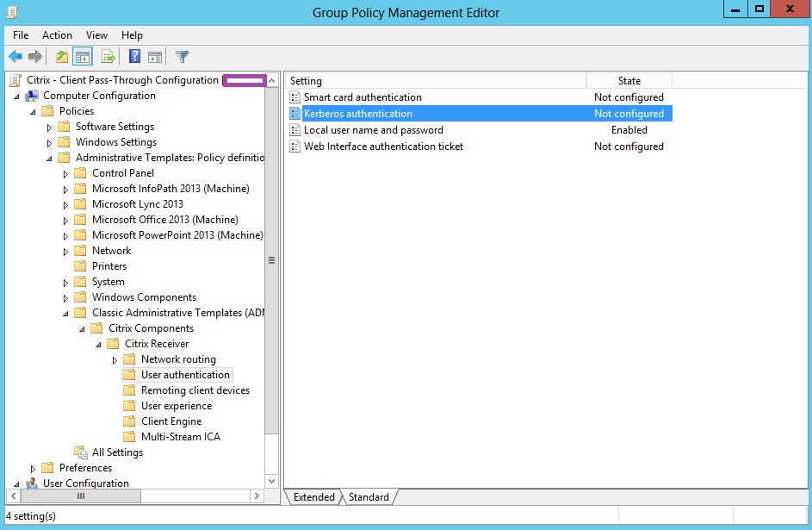
Task: Click the Local user name and password label
Action: (374, 130)
